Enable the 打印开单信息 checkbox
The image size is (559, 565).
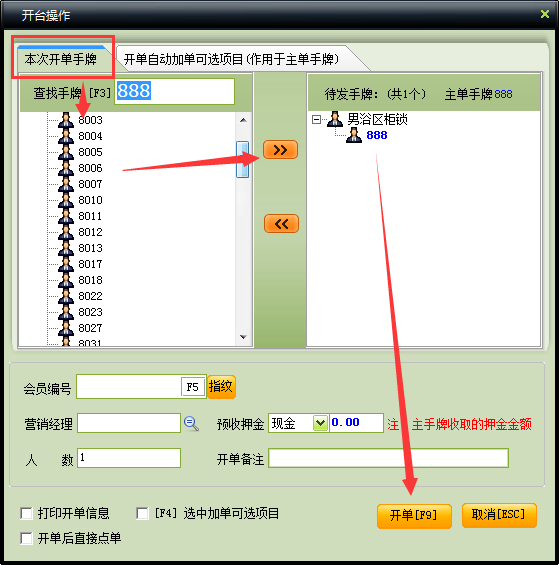[26, 513]
